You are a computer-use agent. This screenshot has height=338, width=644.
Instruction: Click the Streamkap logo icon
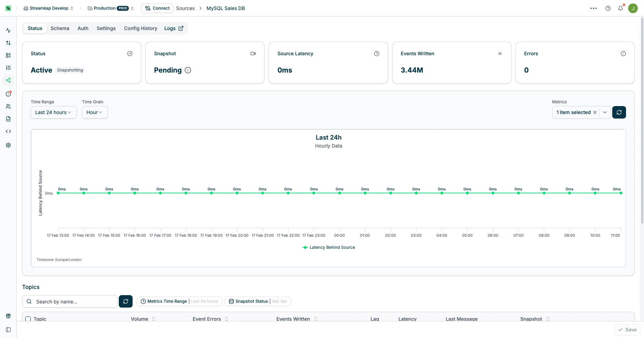point(8,8)
